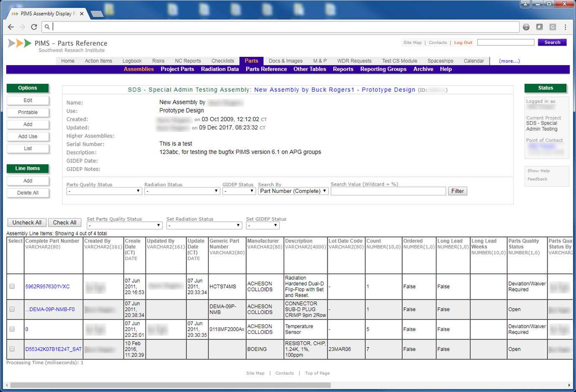Click the browser forward arrow icon
576x392 pixels.
click(x=23, y=27)
